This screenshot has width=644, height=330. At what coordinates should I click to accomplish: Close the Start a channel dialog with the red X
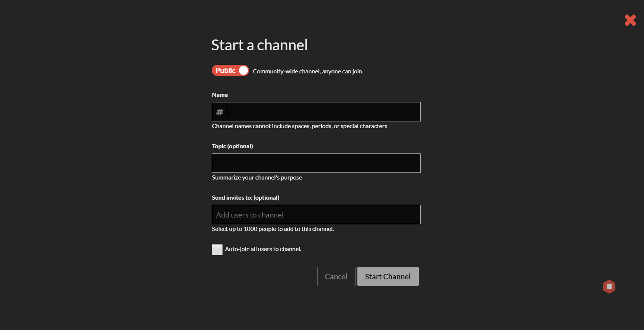[630, 20]
